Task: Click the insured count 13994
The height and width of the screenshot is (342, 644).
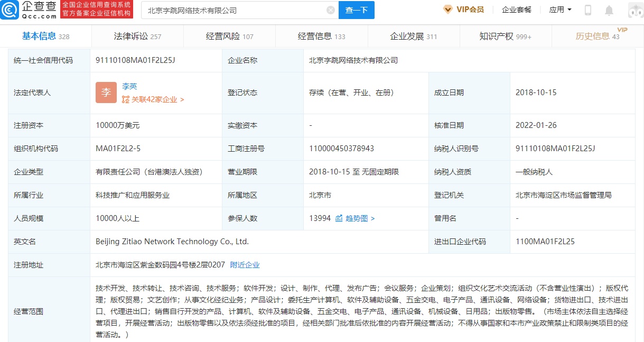Action: tap(320, 218)
